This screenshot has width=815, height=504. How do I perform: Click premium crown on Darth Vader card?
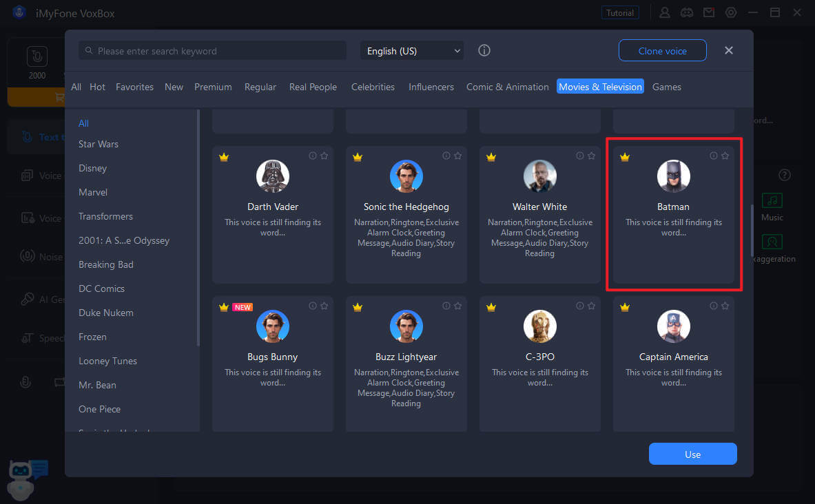tap(224, 157)
